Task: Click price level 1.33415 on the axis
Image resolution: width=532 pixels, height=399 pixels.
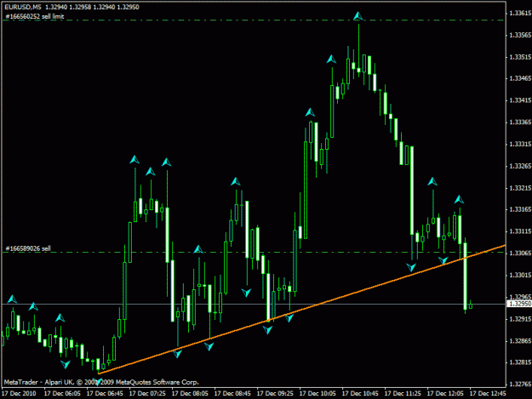Action: tap(520, 100)
